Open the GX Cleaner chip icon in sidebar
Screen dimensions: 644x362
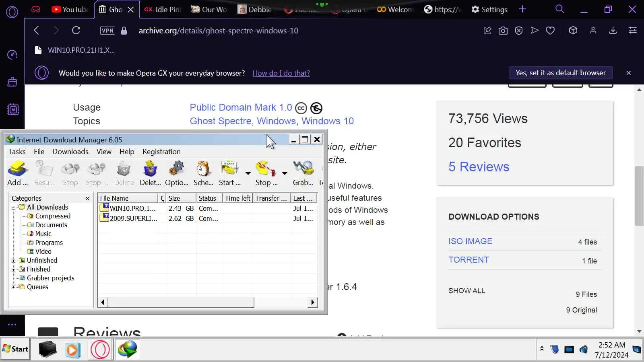13,109
